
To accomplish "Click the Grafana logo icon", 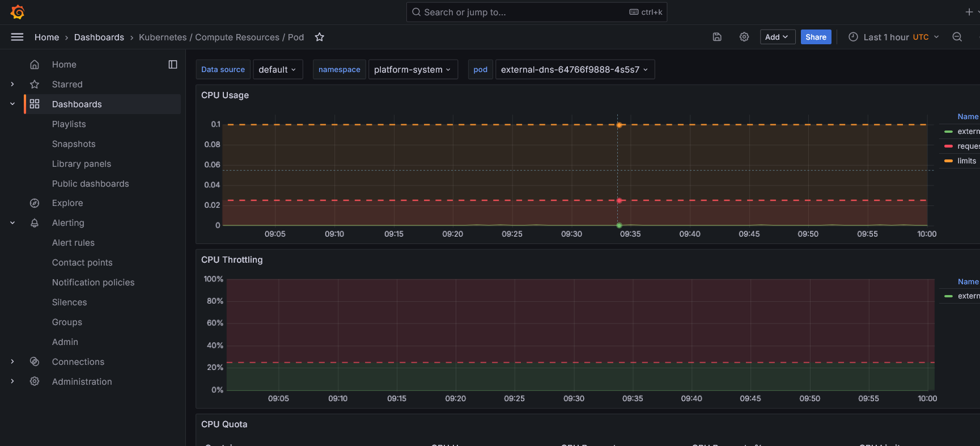I will pos(18,12).
